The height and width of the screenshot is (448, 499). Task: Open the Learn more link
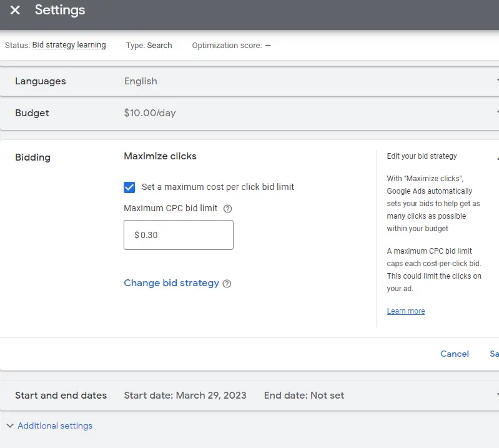click(405, 311)
